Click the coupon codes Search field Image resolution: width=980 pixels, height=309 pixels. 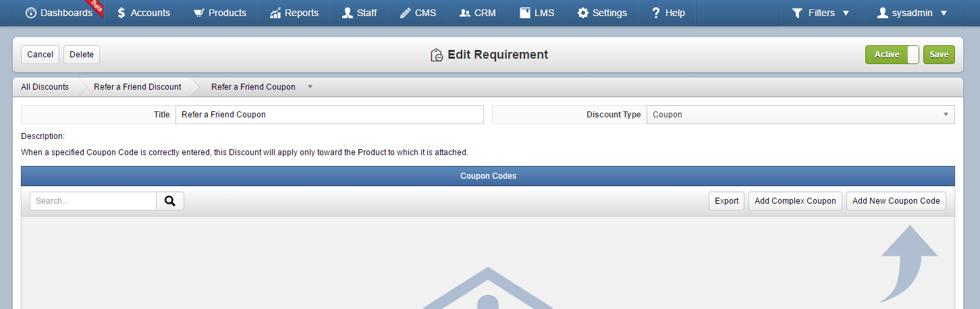point(93,201)
